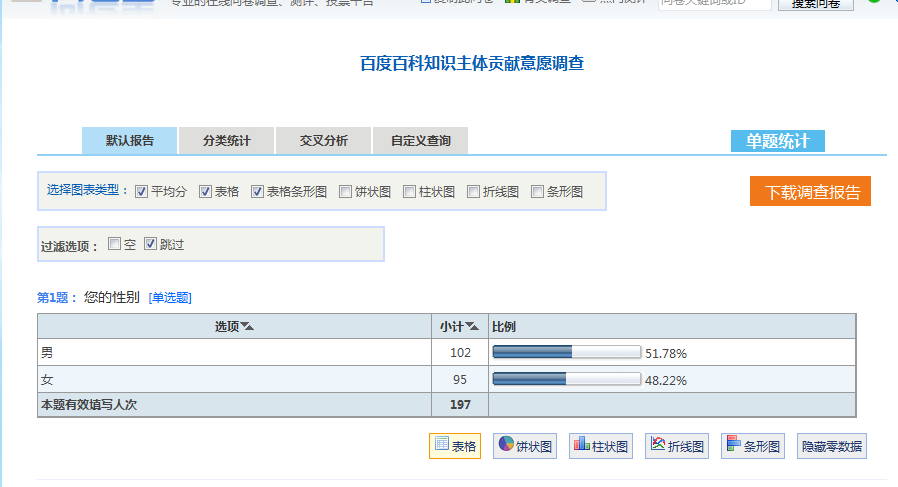The height and width of the screenshot is (487, 898).
Task: Click the total value 197
Action: (x=460, y=405)
